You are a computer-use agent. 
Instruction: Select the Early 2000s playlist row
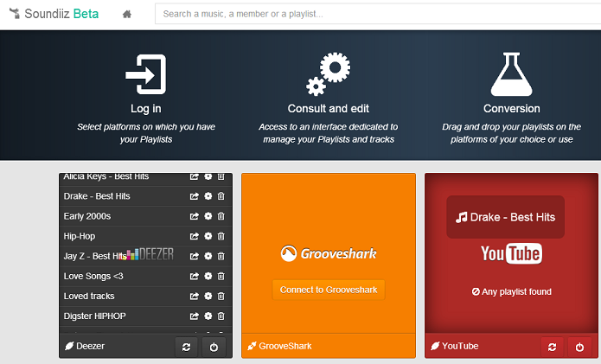(145, 216)
